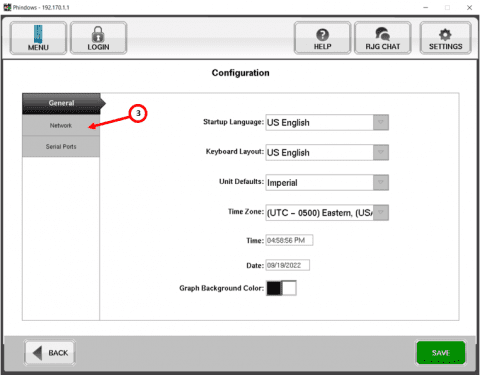Click the Keyboard Layout label
The image size is (480, 375).
click(235, 152)
